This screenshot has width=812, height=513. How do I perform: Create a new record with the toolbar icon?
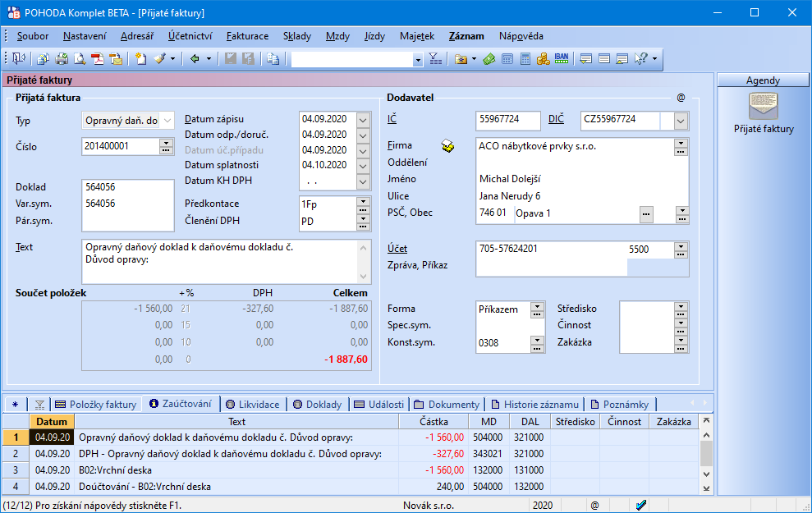tap(140, 59)
